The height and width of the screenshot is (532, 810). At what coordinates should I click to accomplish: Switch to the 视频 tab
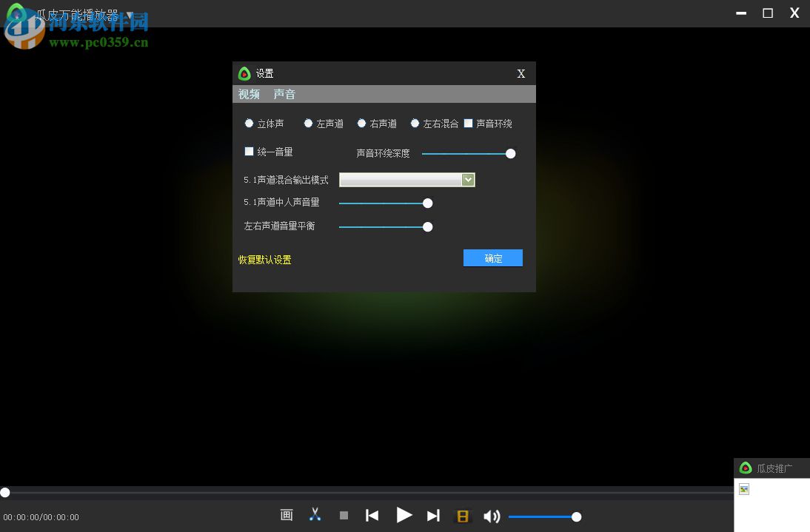click(249, 94)
